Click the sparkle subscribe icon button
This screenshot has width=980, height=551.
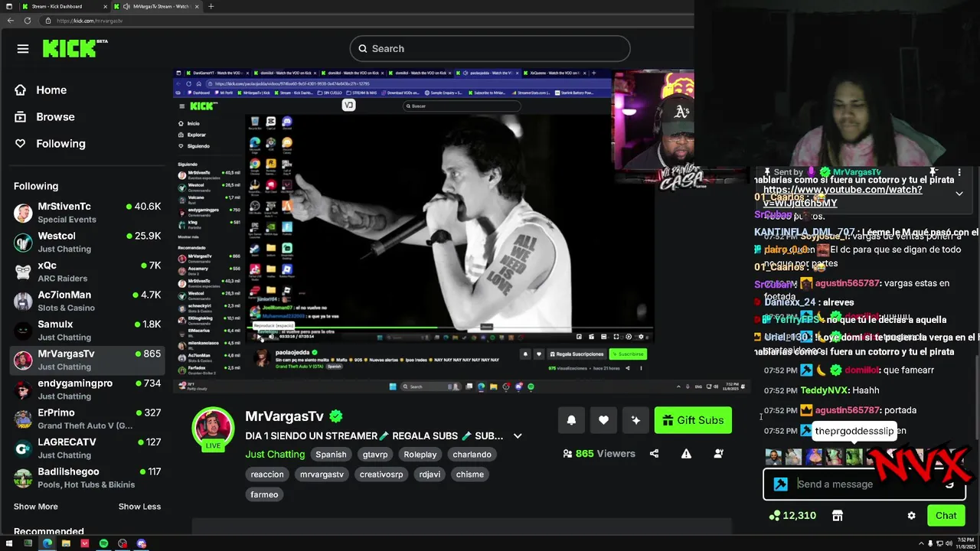[x=635, y=420]
